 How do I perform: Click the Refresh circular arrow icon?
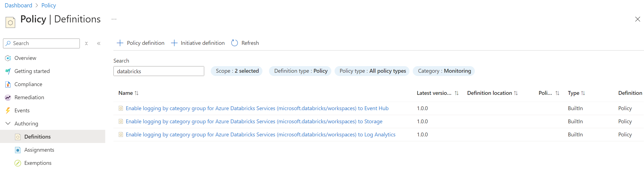[235, 43]
